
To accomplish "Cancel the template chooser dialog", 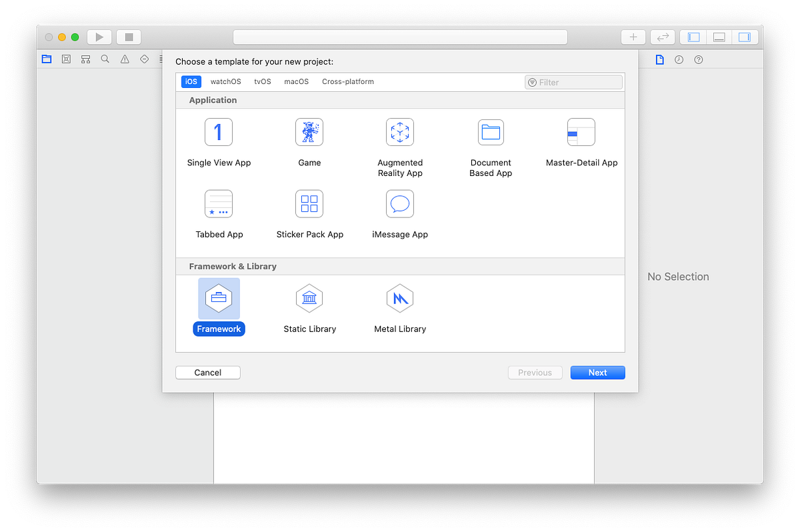I will 207,372.
